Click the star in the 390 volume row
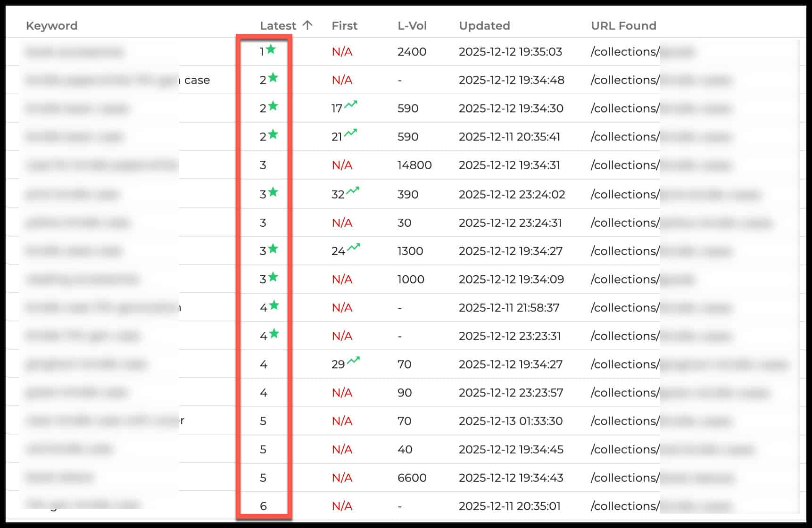812x528 pixels. [x=273, y=192]
